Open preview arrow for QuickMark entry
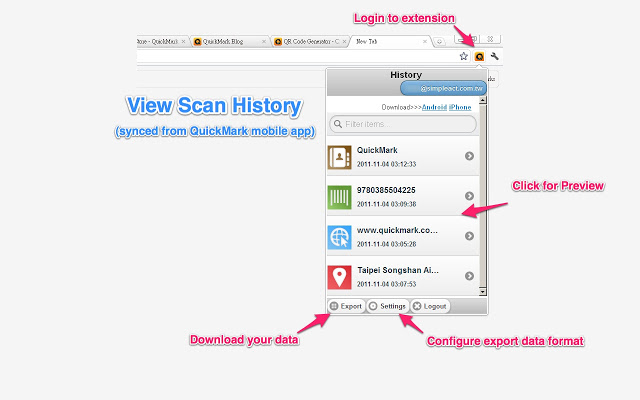640x400 pixels. 469,156
